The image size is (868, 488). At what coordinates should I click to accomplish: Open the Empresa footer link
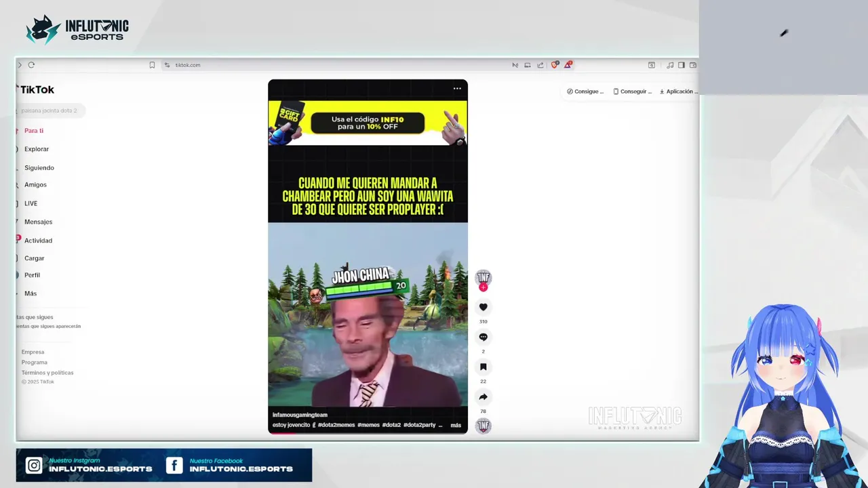pos(33,352)
